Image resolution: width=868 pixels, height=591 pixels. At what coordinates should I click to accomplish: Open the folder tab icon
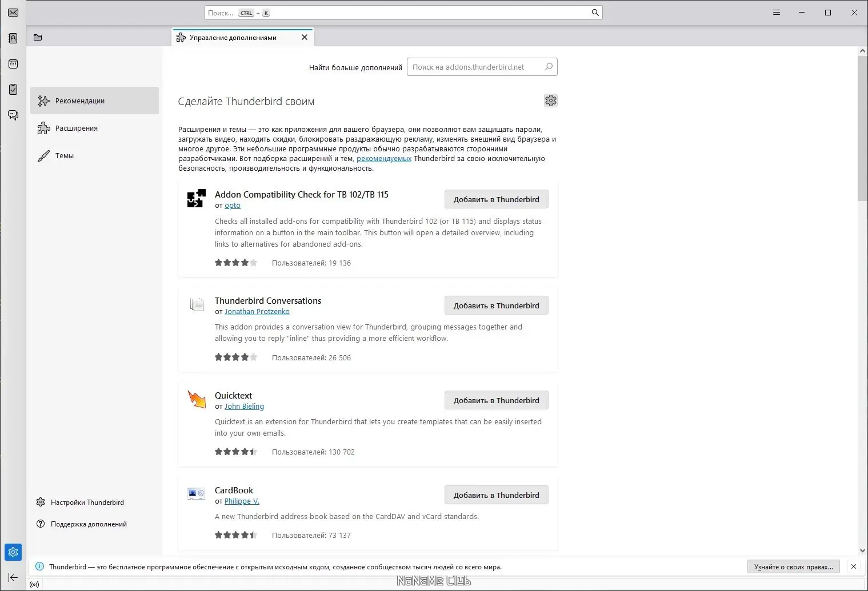(x=38, y=38)
